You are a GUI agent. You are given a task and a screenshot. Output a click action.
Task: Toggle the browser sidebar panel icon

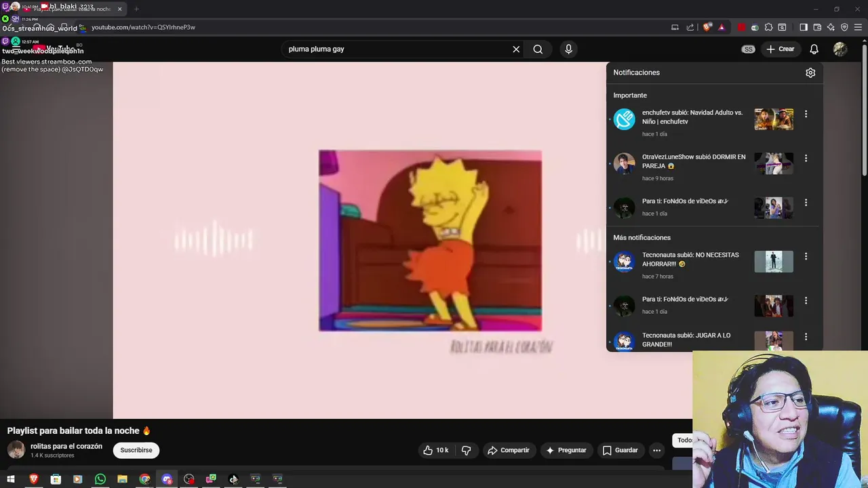coord(804,27)
